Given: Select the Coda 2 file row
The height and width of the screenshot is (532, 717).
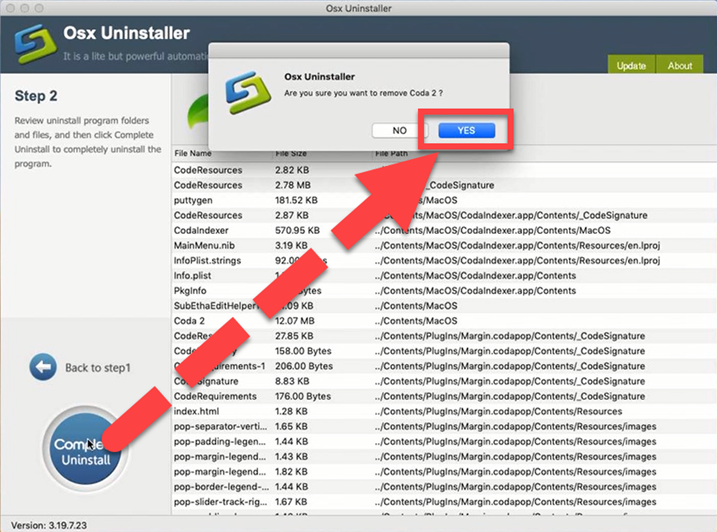Looking at the screenshot, I should click(x=444, y=321).
